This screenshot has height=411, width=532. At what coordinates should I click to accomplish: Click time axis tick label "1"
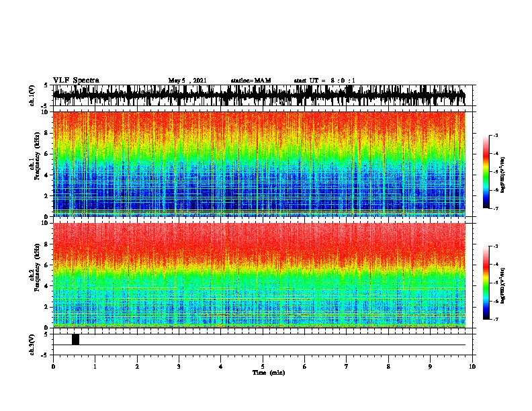pyautogui.click(x=95, y=367)
